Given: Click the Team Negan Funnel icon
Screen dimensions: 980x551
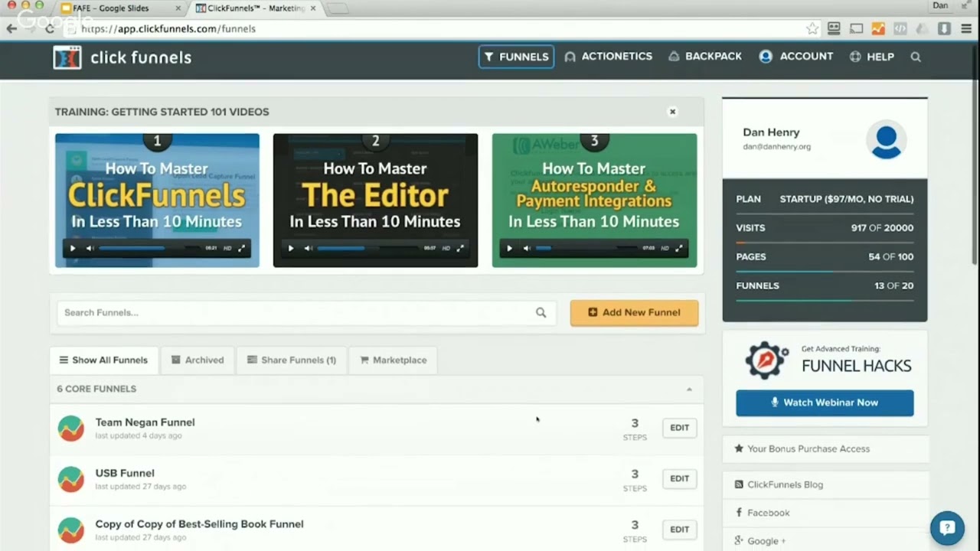Looking at the screenshot, I should click(x=71, y=429).
